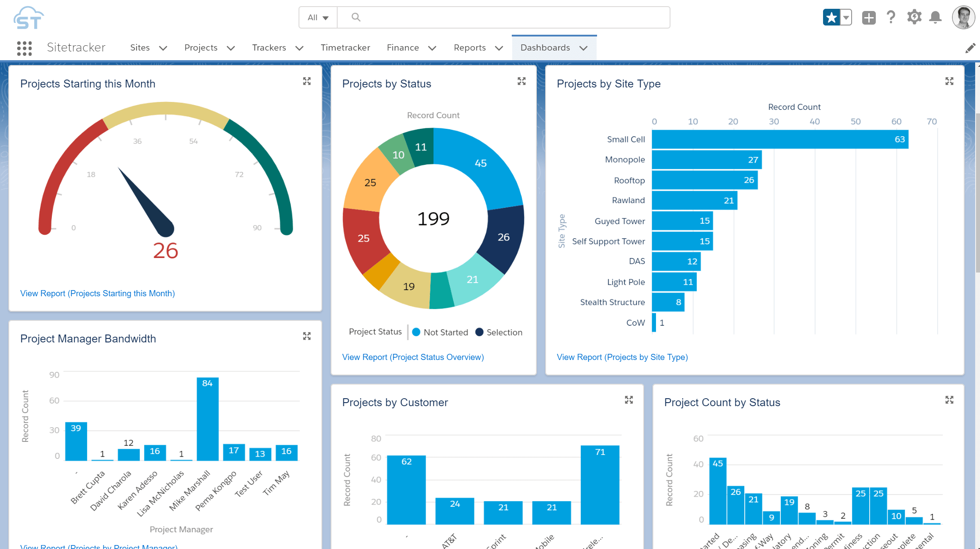Open View Report (Projects by Site Type)
This screenshot has width=980, height=549.
[622, 357]
